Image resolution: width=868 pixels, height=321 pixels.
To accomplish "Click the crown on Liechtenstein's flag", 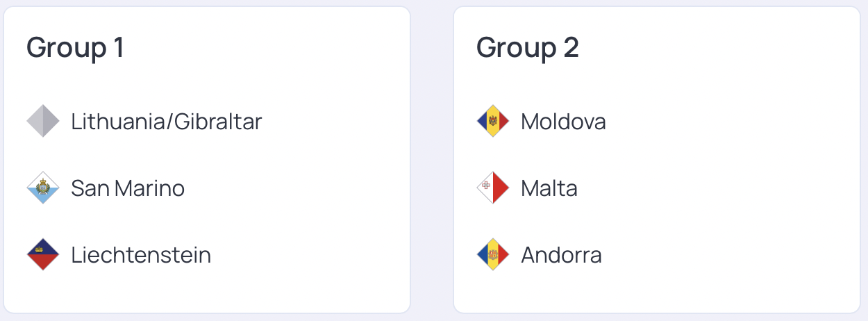I will coord(40,248).
